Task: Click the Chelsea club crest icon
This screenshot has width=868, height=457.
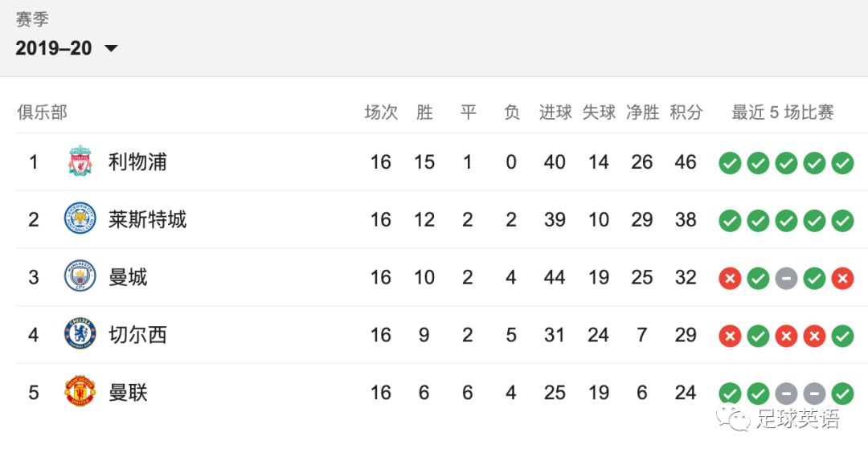Action: tap(80, 334)
